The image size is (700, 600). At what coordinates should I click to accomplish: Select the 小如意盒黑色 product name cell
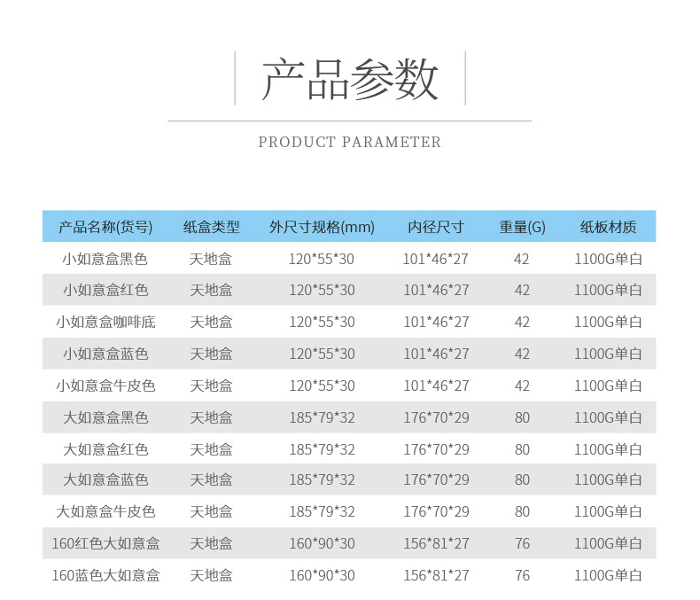point(105,259)
